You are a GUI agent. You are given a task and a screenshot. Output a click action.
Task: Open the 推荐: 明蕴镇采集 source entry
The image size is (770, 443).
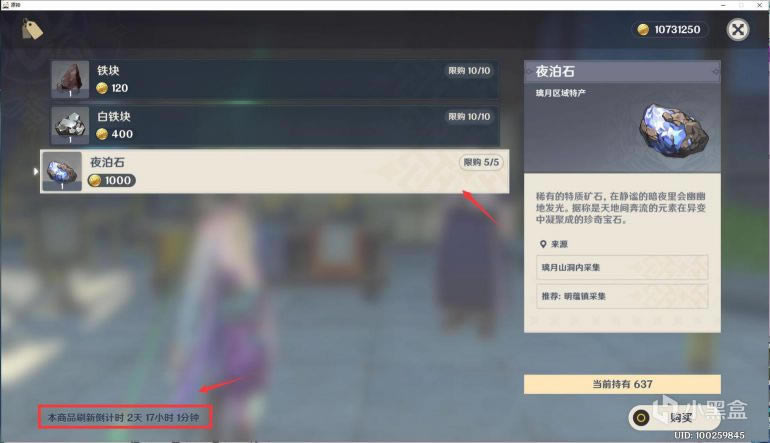coord(621,296)
